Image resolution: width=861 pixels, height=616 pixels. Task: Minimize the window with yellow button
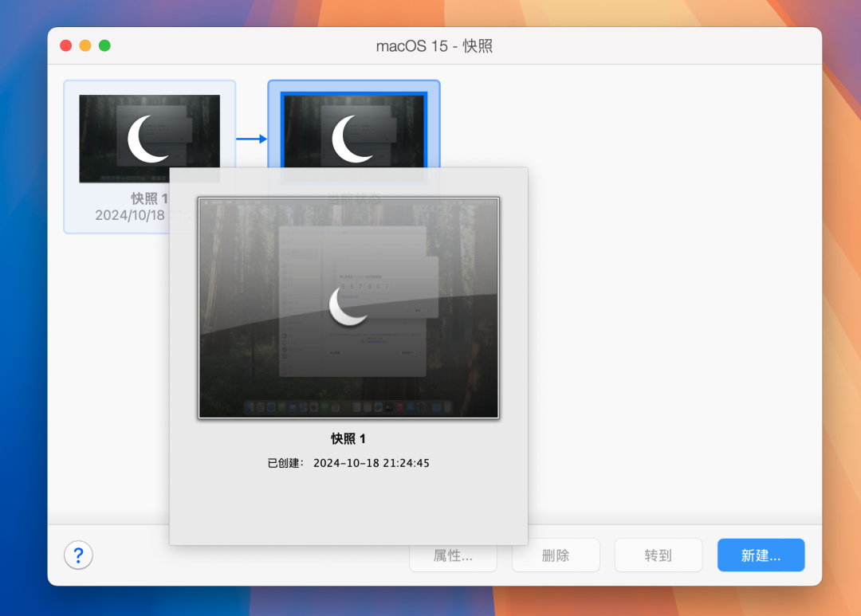(x=85, y=45)
